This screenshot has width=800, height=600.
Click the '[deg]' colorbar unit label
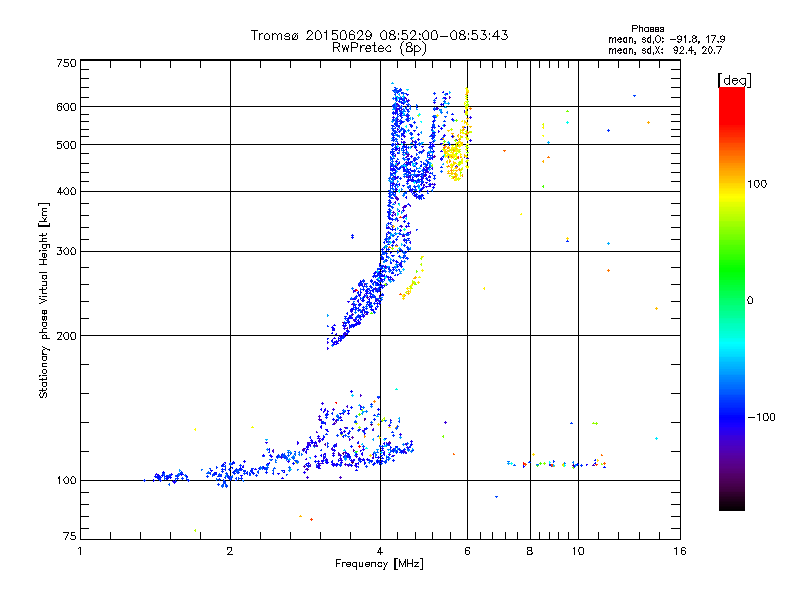point(734,81)
